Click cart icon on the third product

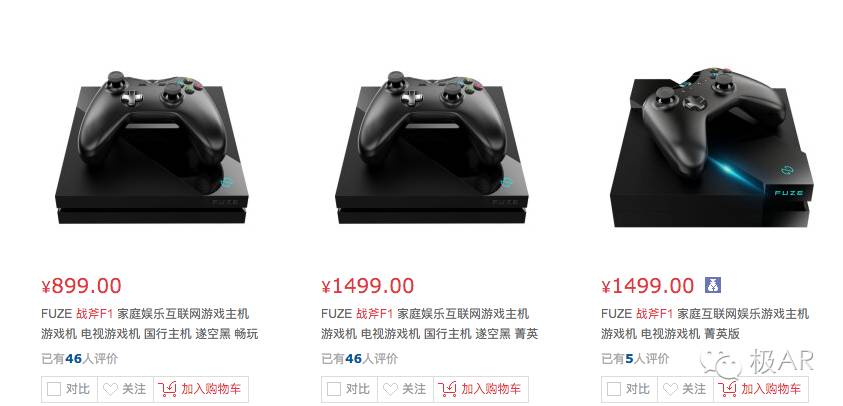point(727,388)
